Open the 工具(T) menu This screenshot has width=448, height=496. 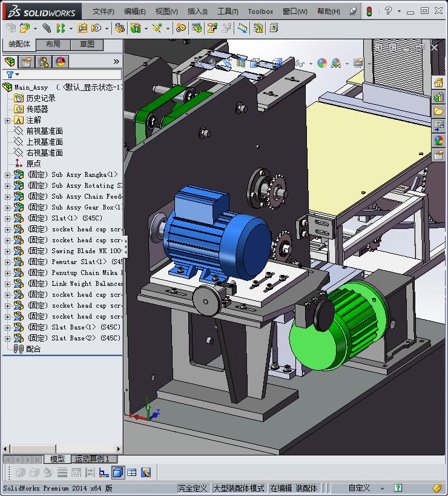[x=228, y=12]
